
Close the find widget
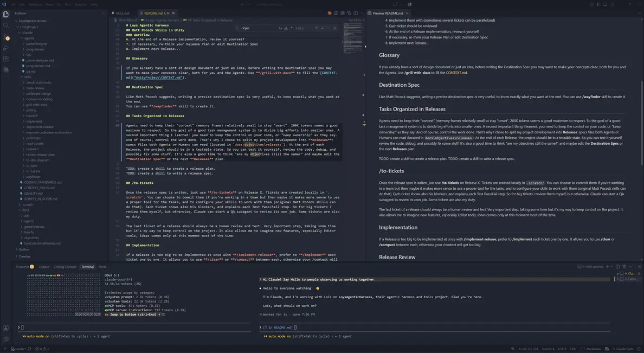point(334,28)
